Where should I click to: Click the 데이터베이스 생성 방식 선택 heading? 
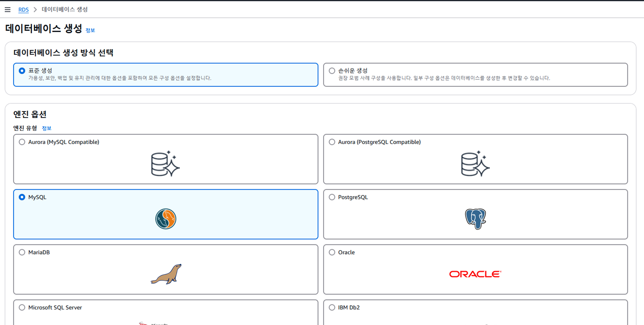63,53
